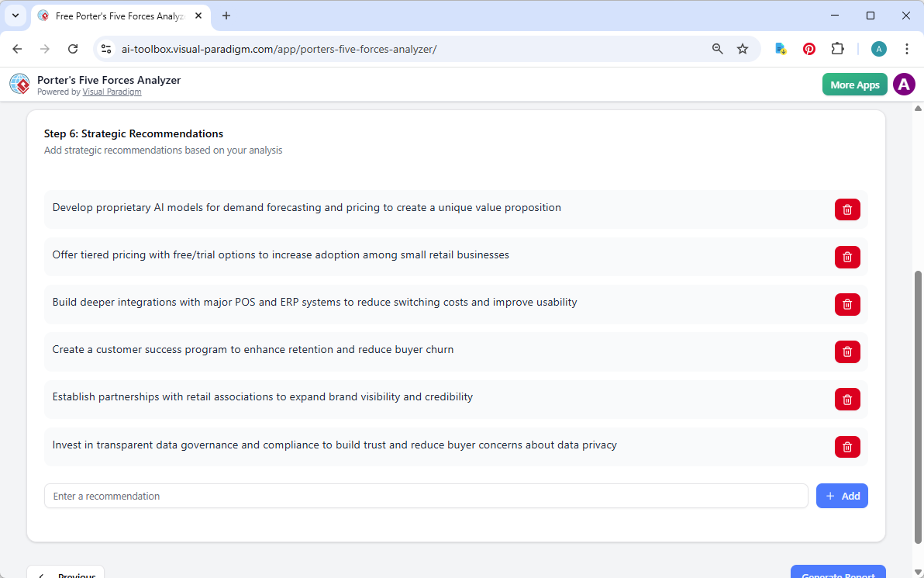The width and height of the screenshot is (924, 578).
Task: Select the Porter's Five Forces Analyzer tab
Action: pos(116,16)
